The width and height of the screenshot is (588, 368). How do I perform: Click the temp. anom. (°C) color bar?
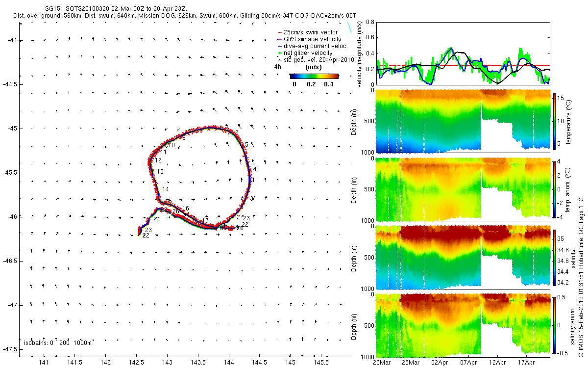pos(555,189)
